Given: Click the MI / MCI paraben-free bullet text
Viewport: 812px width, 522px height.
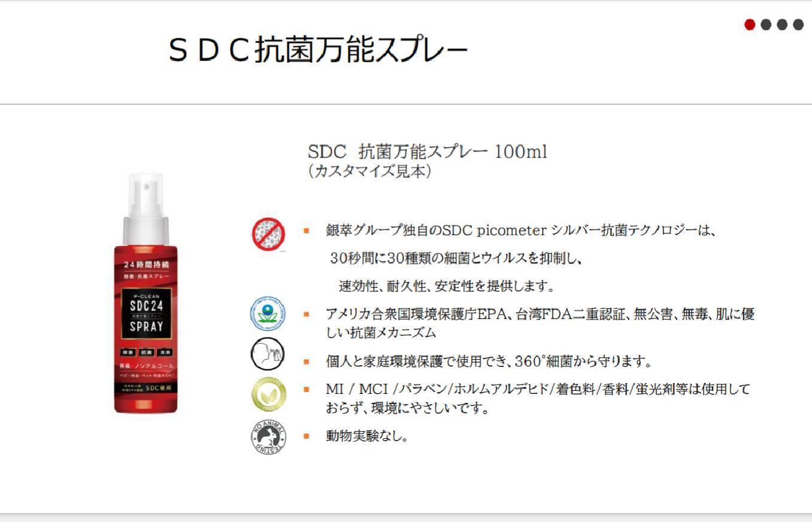Looking at the screenshot, I should click(x=538, y=399).
